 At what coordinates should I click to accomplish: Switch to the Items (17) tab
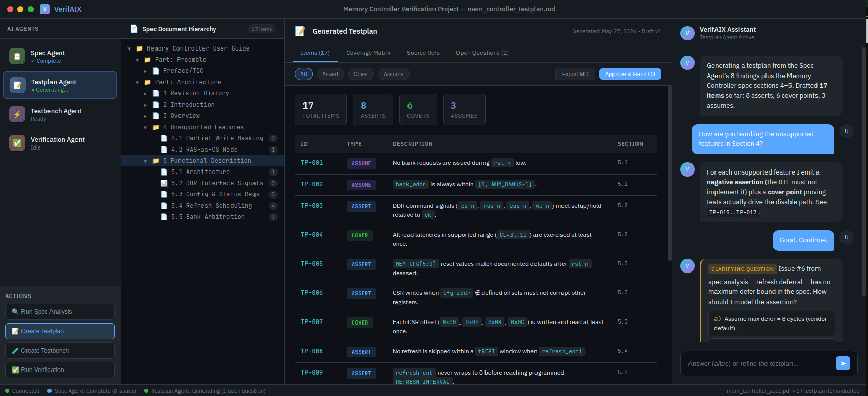[315, 53]
